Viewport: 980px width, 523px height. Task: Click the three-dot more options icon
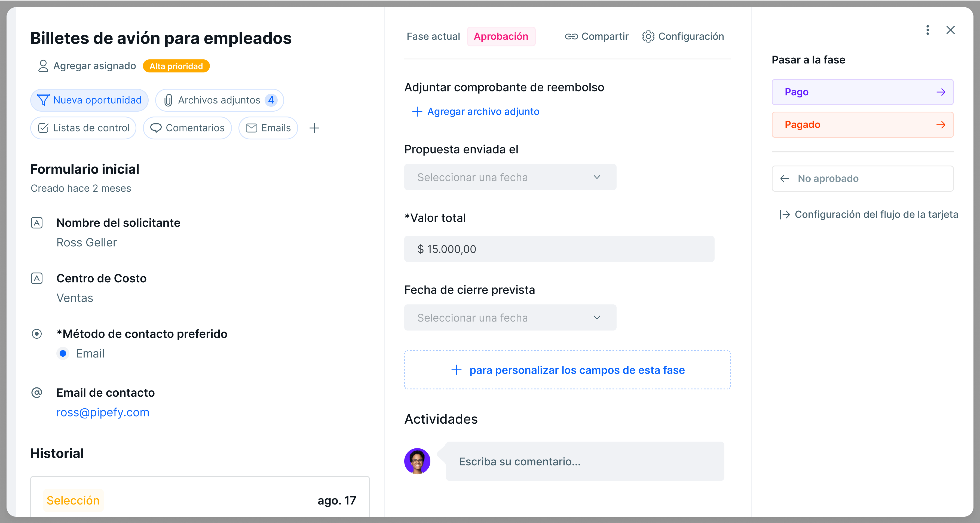(927, 30)
